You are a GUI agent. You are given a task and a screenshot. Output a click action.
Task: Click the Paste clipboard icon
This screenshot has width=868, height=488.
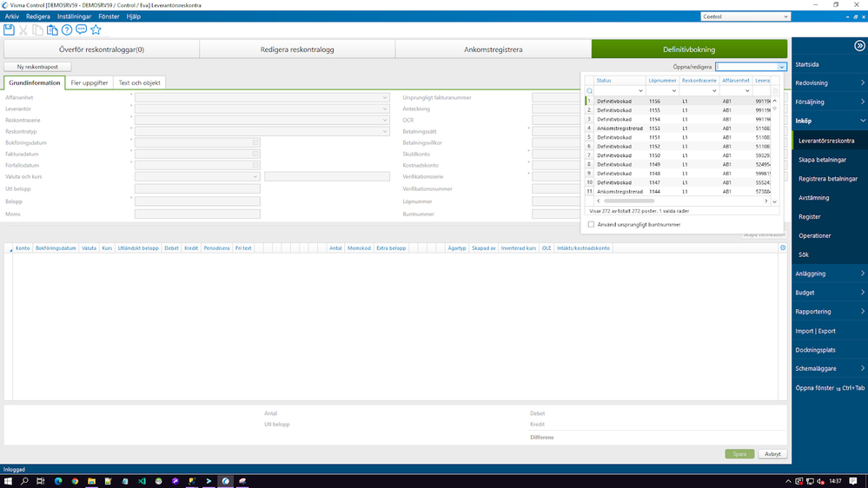52,30
